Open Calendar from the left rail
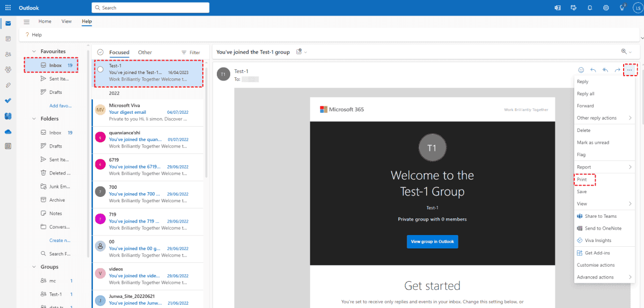 8,39
